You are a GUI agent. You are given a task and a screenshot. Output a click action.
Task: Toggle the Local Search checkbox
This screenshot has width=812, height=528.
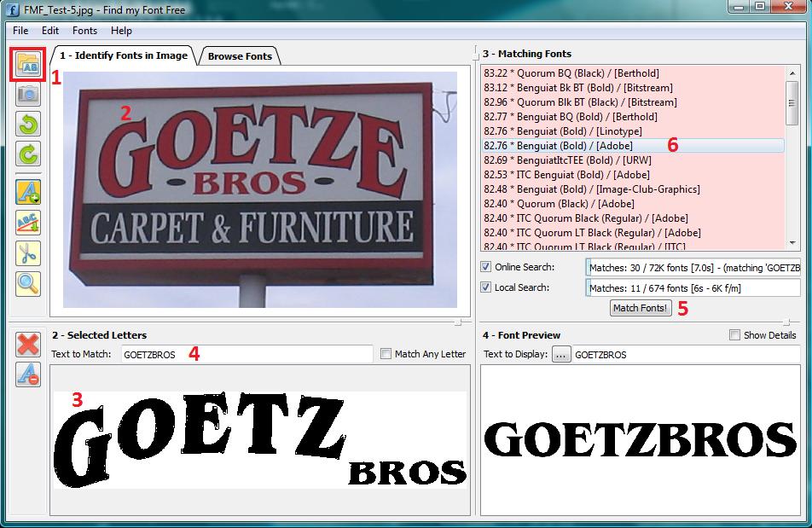[x=486, y=287]
